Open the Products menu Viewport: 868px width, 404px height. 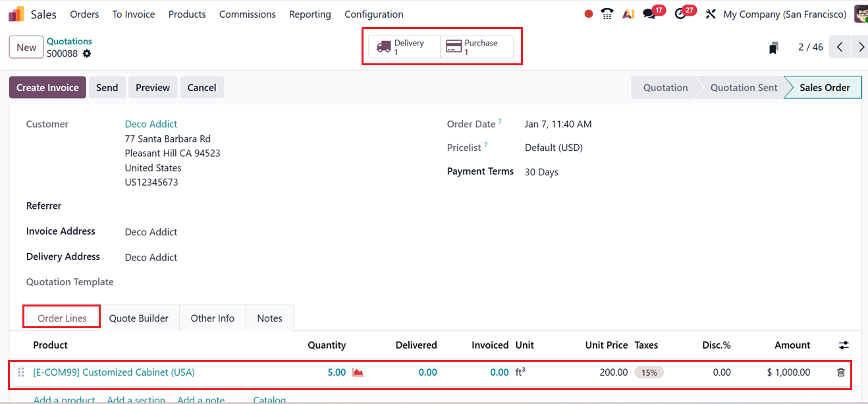pyautogui.click(x=187, y=14)
